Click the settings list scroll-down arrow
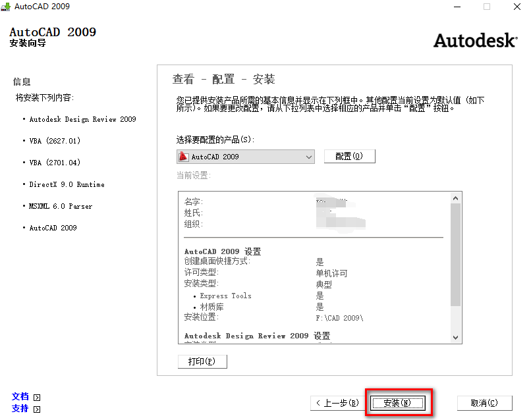 [455, 337]
